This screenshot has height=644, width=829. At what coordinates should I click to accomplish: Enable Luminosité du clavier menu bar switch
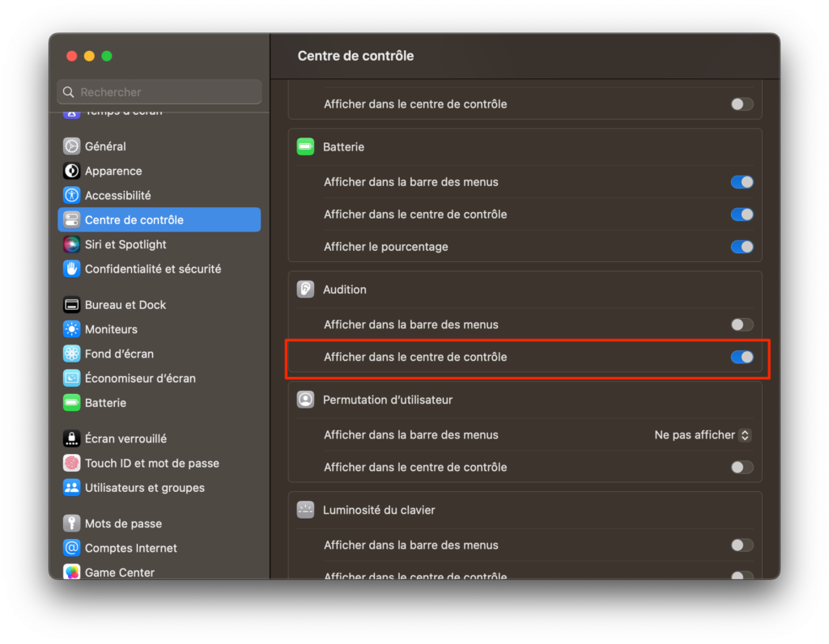click(x=742, y=545)
